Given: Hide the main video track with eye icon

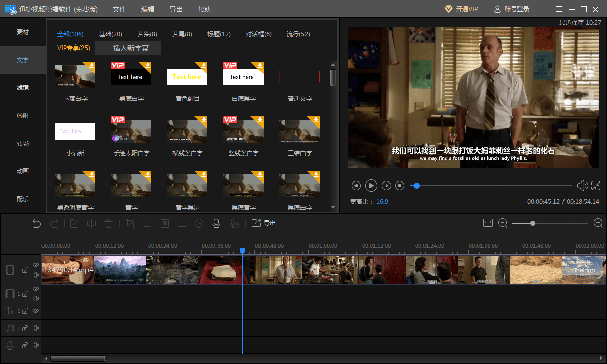Looking at the screenshot, I should tap(36, 265).
